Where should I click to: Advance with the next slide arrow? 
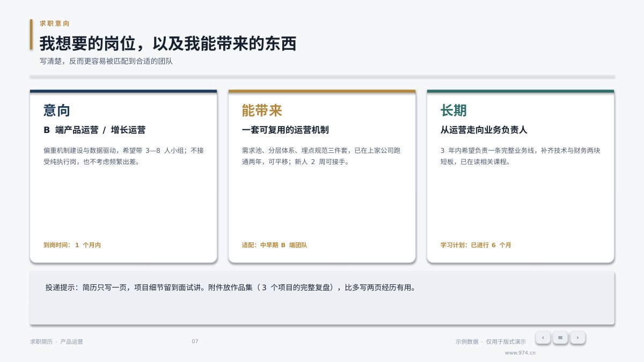click(x=577, y=337)
